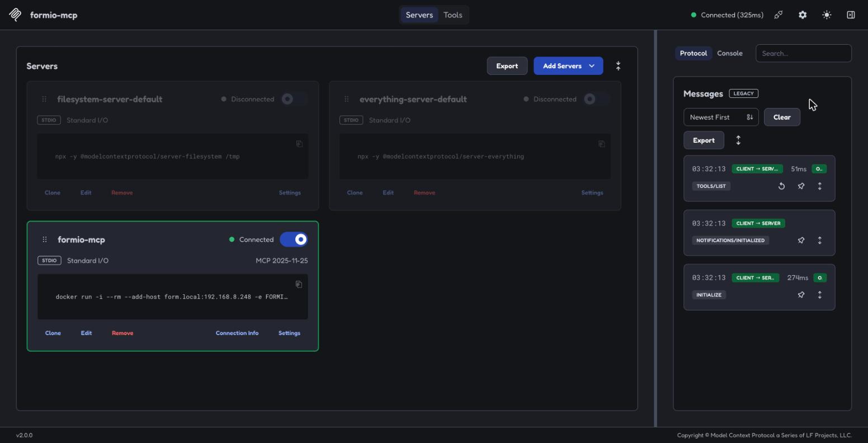Screen dimensions: 868x443
Task: Edit the formio-mcp server
Action: point(86,333)
